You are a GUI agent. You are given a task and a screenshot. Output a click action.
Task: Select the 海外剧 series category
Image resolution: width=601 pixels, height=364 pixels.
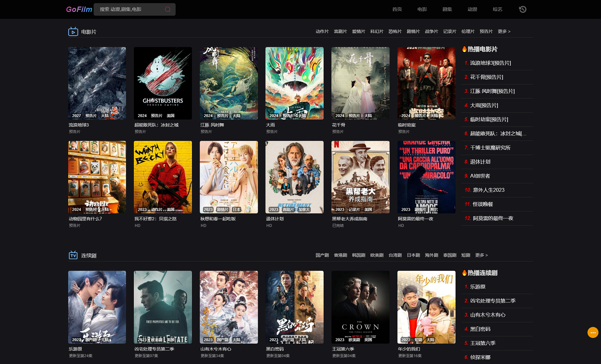pyautogui.click(x=432, y=255)
